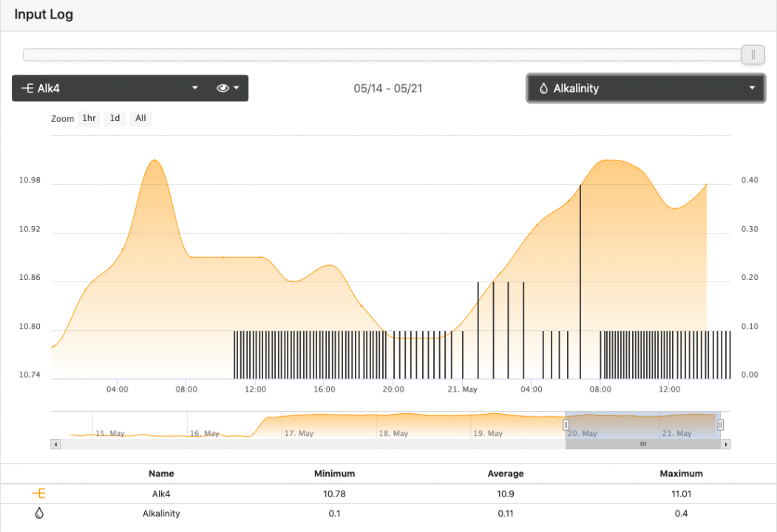Toggle the eye visibility icon

pos(223,88)
